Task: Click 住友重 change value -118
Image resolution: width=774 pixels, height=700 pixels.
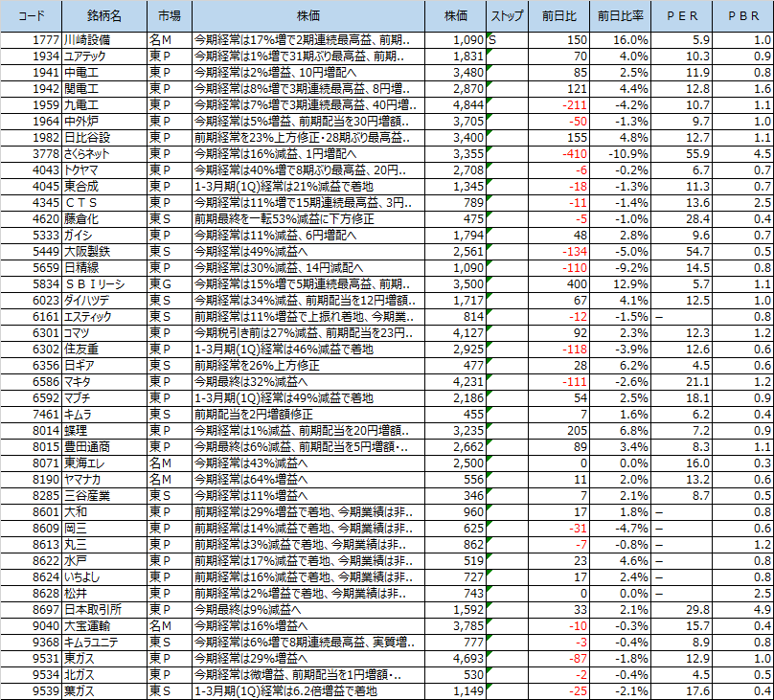Action: [558, 350]
